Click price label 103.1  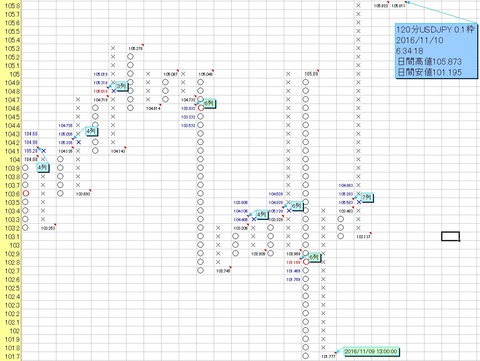12,237
